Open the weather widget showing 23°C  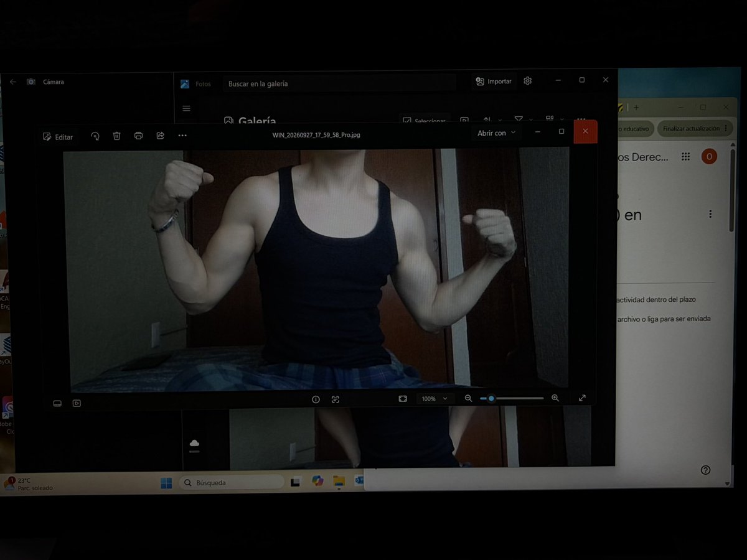[x=28, y=484]
